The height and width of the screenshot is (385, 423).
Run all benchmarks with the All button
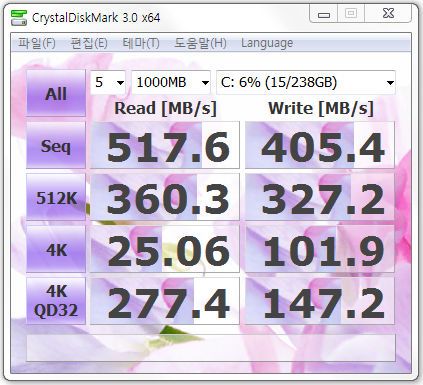click(56, 93)
